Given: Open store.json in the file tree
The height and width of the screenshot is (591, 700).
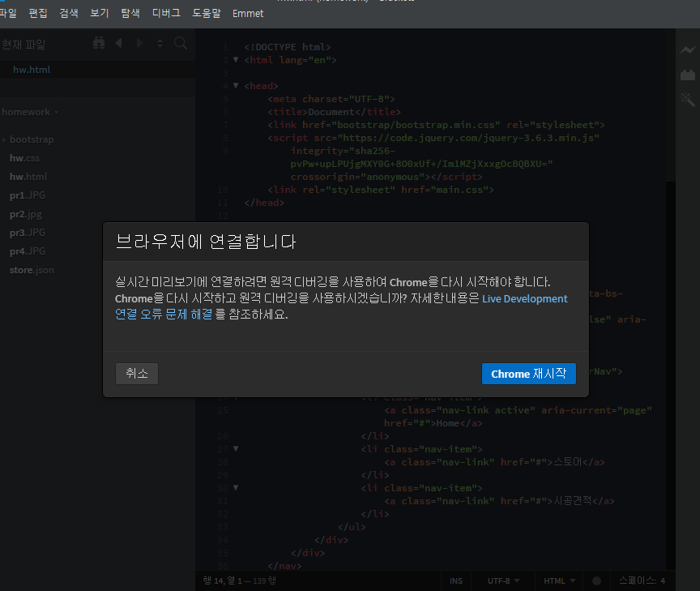Looking at the screenshot, I should (x=32, y=270).
